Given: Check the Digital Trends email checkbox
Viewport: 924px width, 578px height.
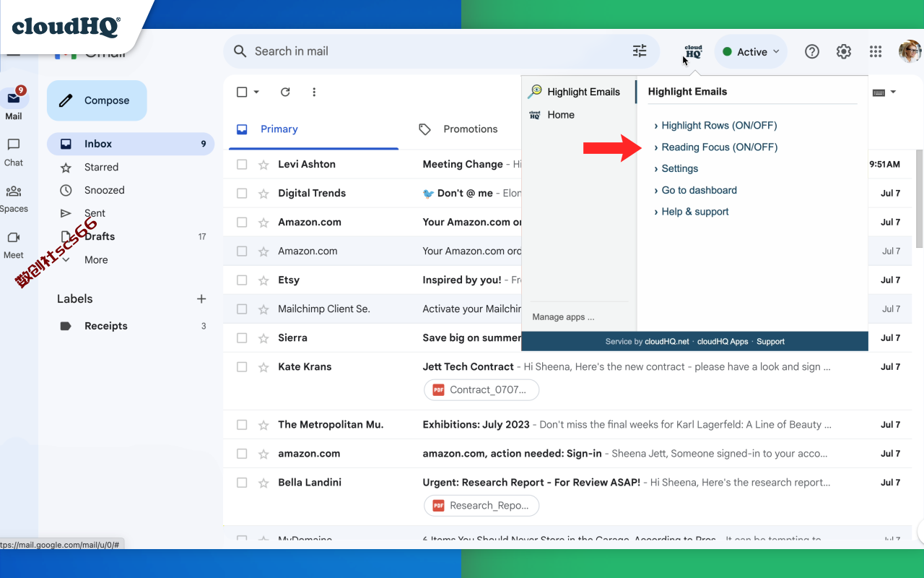Looking at the screenshot, I should 242,193.
